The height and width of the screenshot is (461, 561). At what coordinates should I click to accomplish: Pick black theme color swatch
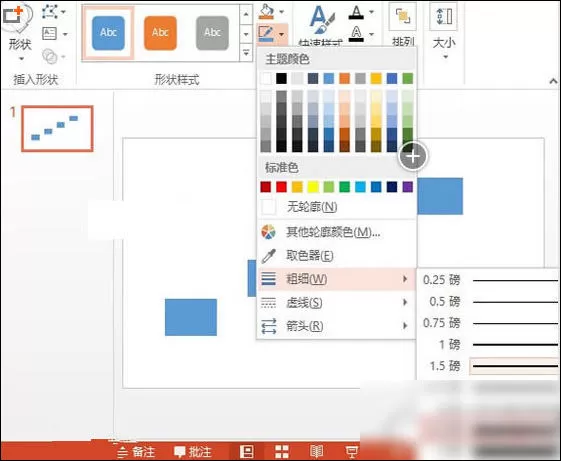(x=282, y=78)
